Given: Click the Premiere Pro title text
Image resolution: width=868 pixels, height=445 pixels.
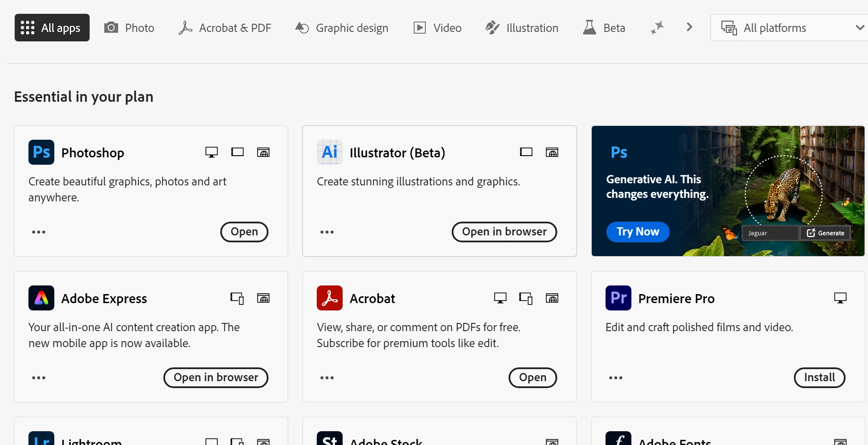Looking at the screenshot, I should pos(676,298).
